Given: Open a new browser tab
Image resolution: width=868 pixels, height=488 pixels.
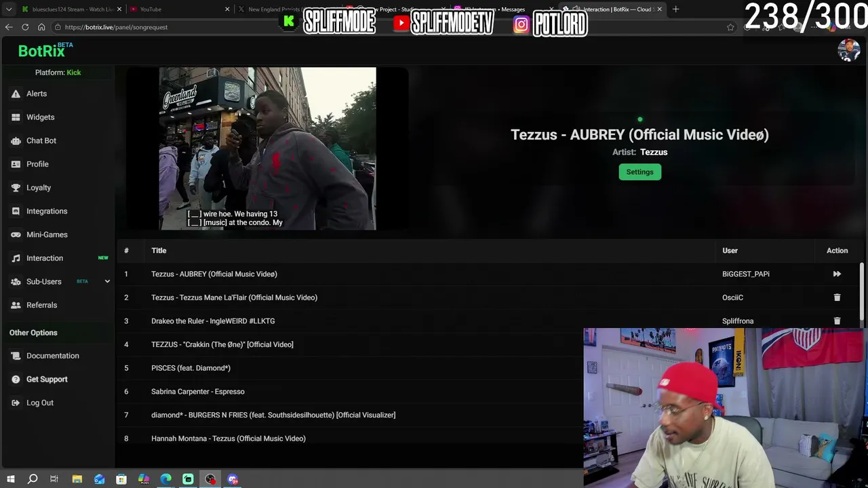Looking at the screenshot, I should click(675, 9).
